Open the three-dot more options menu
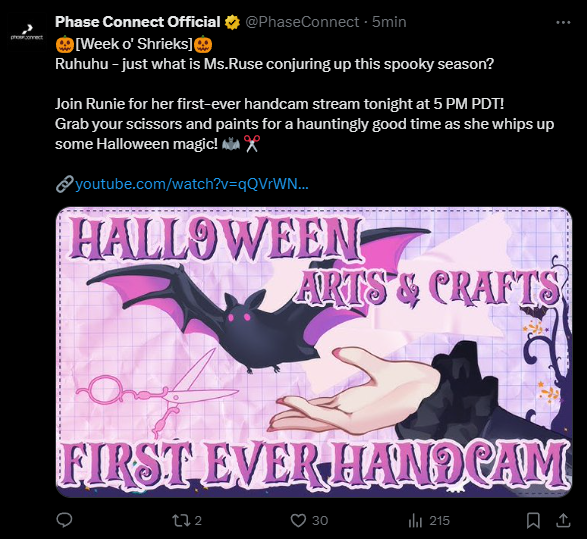Image resolution: width=587 pixels, height=539 pixels. click(563, 22)
